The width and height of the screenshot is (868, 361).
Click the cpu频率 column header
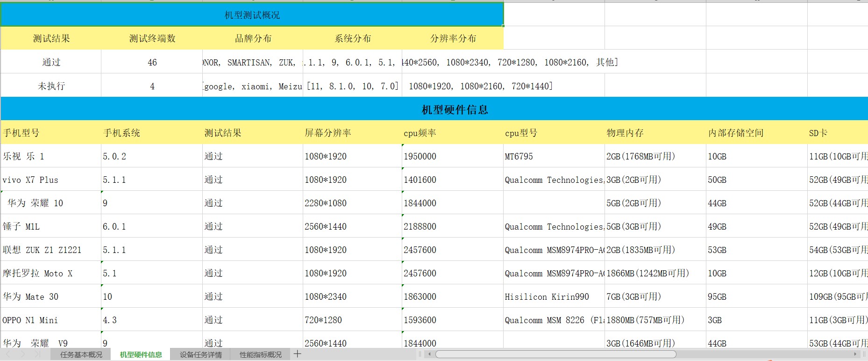453,133
